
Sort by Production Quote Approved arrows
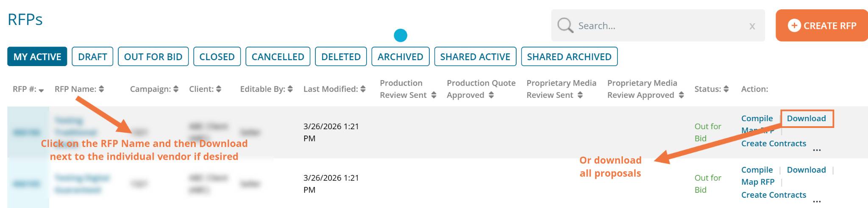491,95
